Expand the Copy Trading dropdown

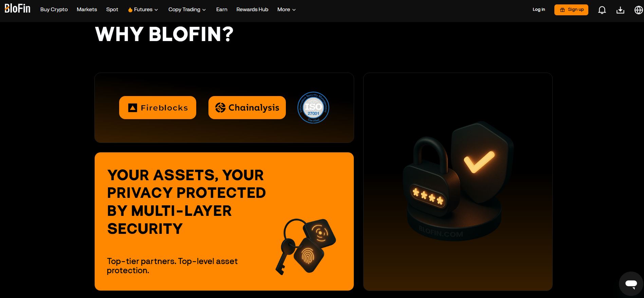(x=187, y=10)
